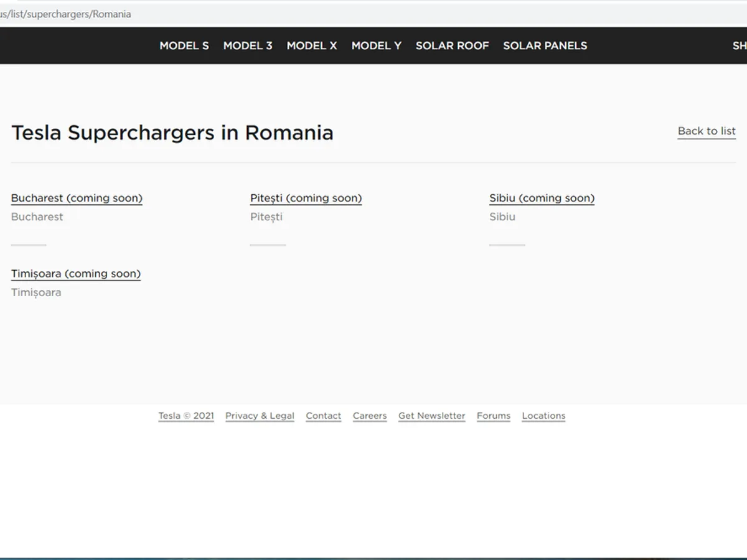Open the Pitești (coming soon) supercharger link

306,198
